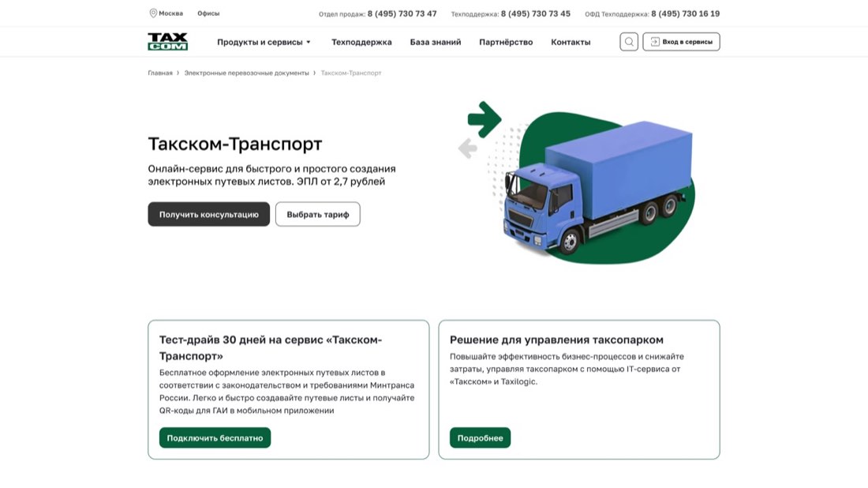Click ОФД support phone 8 (495) 730 16 19

[x=685, y=14]
